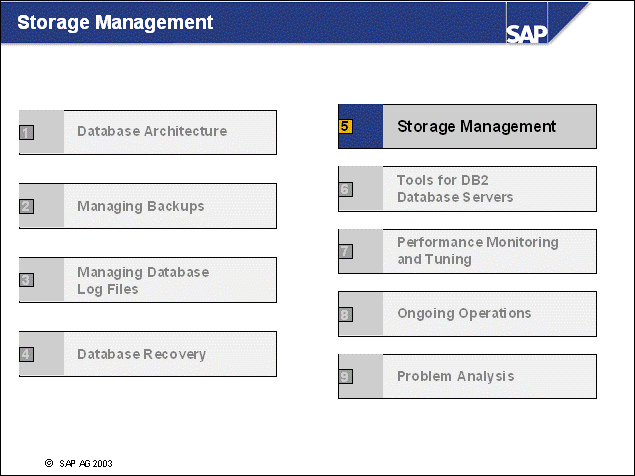Open the Problem Analysis chapter
The width and height of the screenshot is (635, 476).
tap(456, 376)
